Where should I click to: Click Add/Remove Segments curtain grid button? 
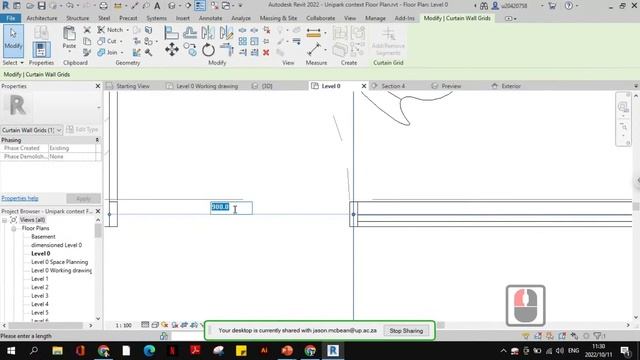[388, 41]
